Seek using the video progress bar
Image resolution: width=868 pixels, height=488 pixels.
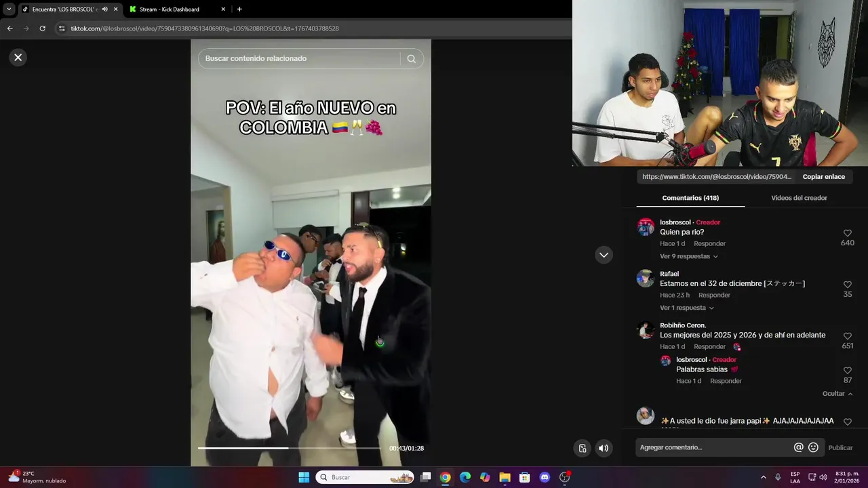[290, 448]
